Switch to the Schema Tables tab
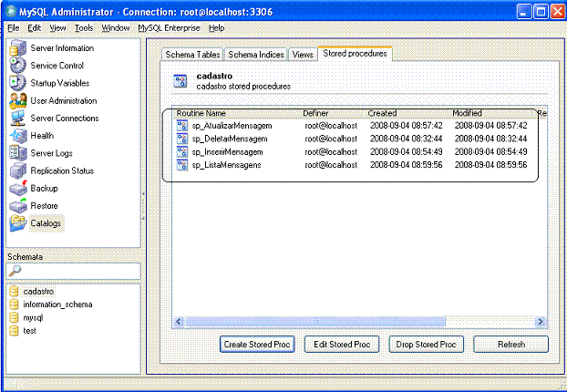Screen dimensions: 567x392 click(x=192, y=55)
